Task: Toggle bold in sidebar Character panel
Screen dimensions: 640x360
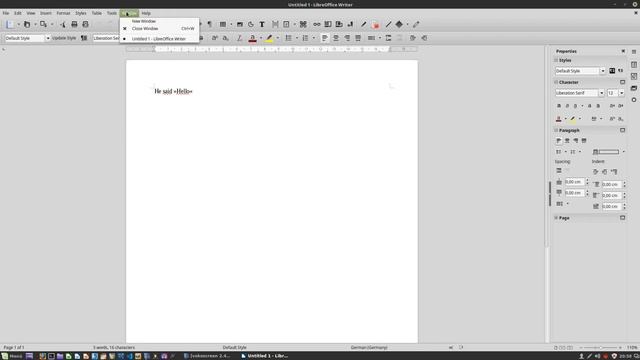Action: (559, 106)
